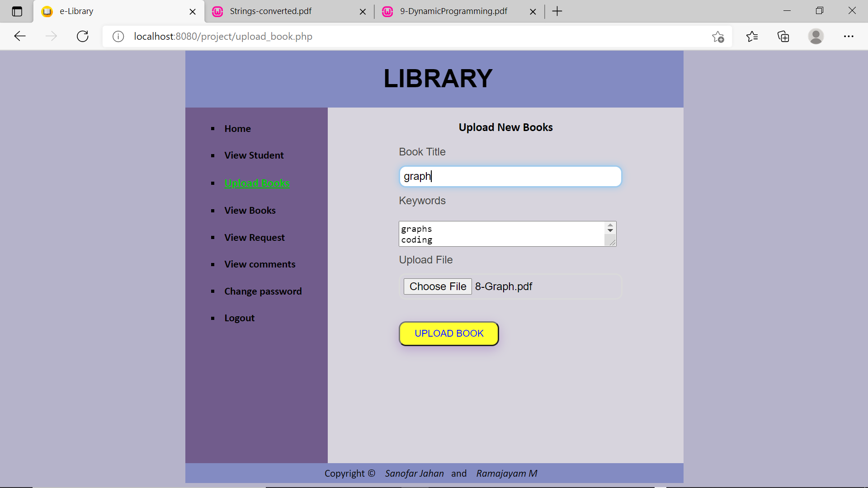Open the Change password page
Image resolution: width=868 pixels, height=488 pixels.
tap(263, 291)
